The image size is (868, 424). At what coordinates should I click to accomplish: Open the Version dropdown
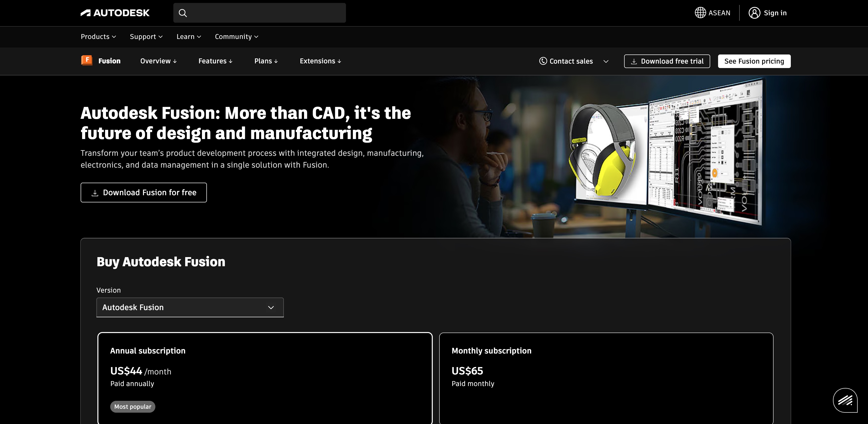pos(190,307)
